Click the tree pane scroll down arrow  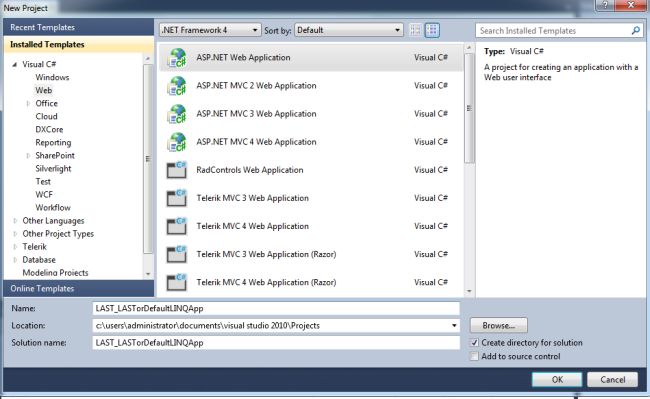click(148, 274)
